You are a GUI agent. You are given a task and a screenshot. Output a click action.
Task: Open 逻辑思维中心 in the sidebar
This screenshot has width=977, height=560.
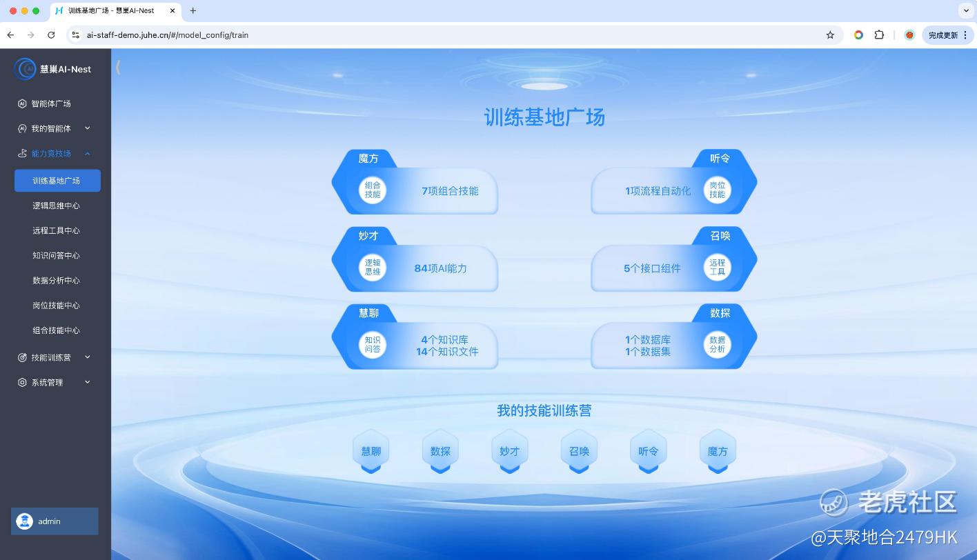point(57,206)
